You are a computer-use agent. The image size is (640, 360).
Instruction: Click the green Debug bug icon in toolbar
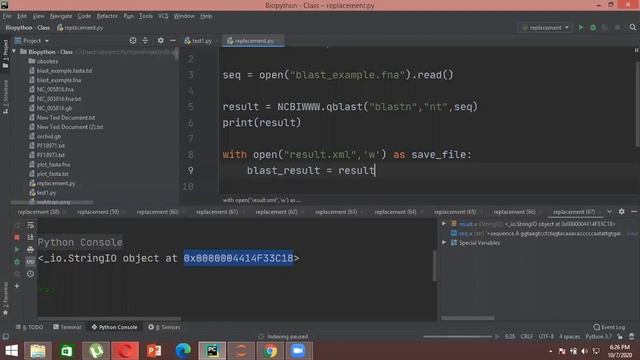point(593,27)
